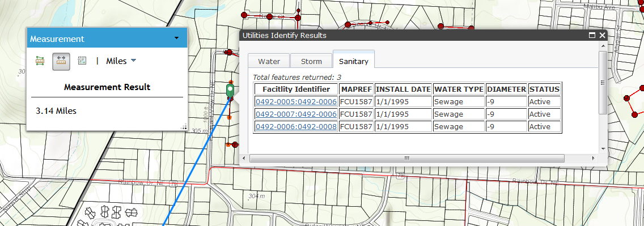Click the MAPREF column header
The height and width of the screenshot is (226, 644).
(356, 89)
